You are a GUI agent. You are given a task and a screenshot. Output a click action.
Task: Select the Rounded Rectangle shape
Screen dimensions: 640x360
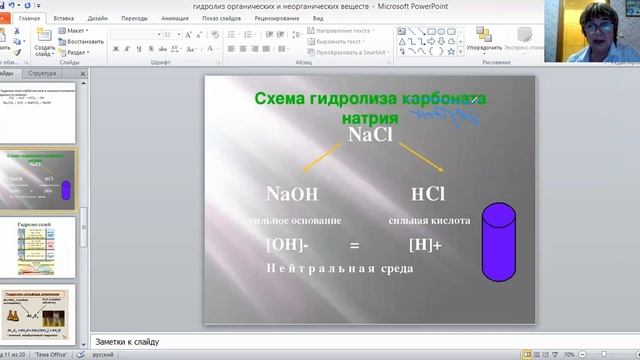point(451,31)
